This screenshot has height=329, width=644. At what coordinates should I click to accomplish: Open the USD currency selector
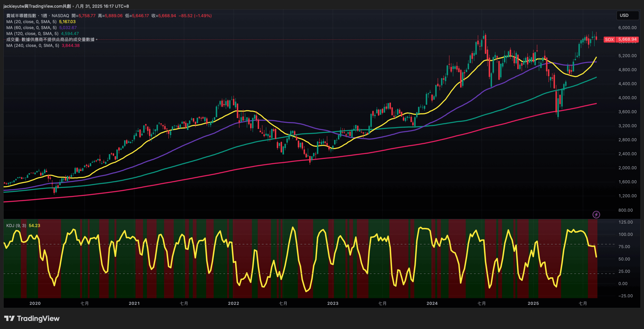(x=627, y=15)
